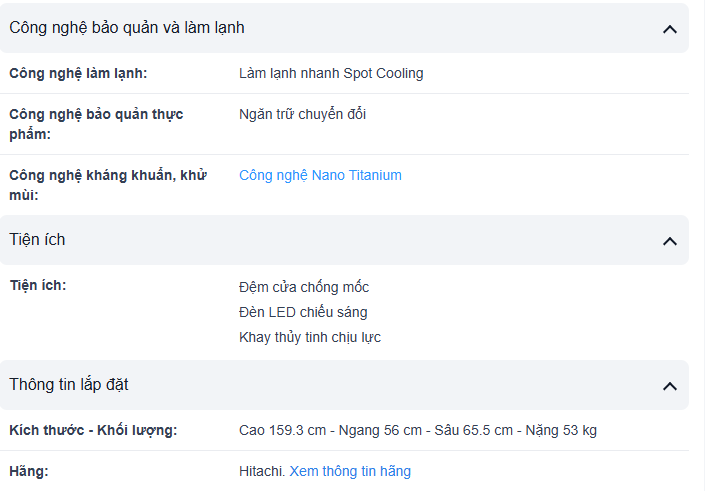Click the 'Ngăn trữ chuyển đổi' value text

[302, 114]
